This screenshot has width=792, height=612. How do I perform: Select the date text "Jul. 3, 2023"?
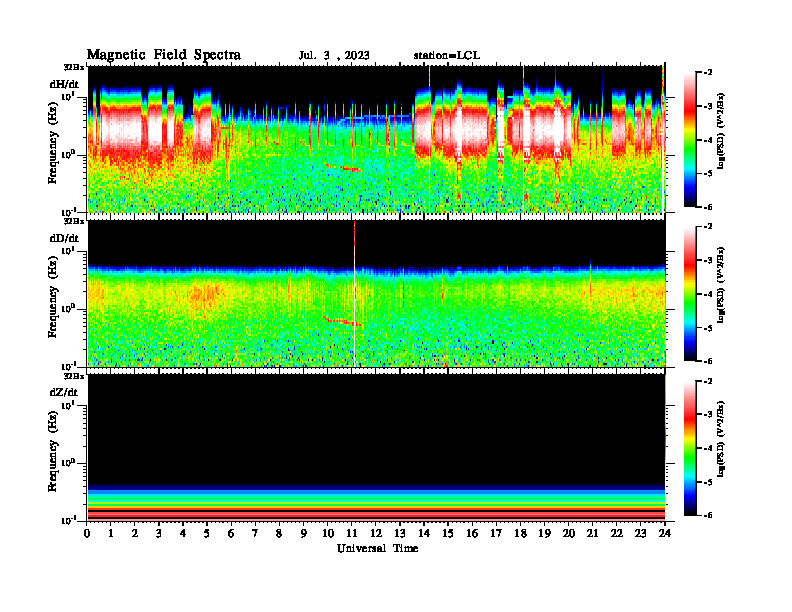point(334,56)
